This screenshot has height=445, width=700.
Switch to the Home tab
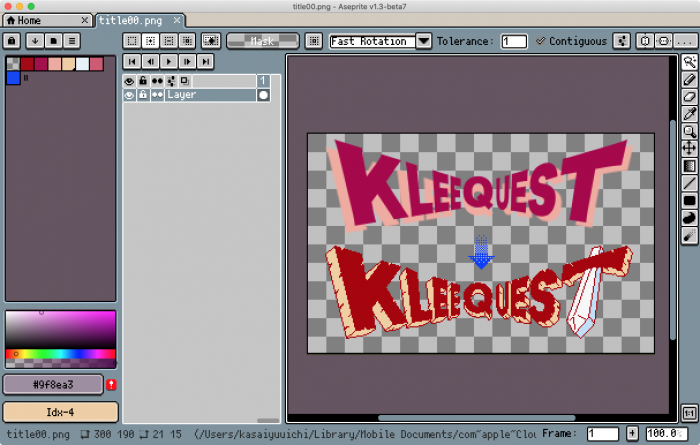pos(23,20)
